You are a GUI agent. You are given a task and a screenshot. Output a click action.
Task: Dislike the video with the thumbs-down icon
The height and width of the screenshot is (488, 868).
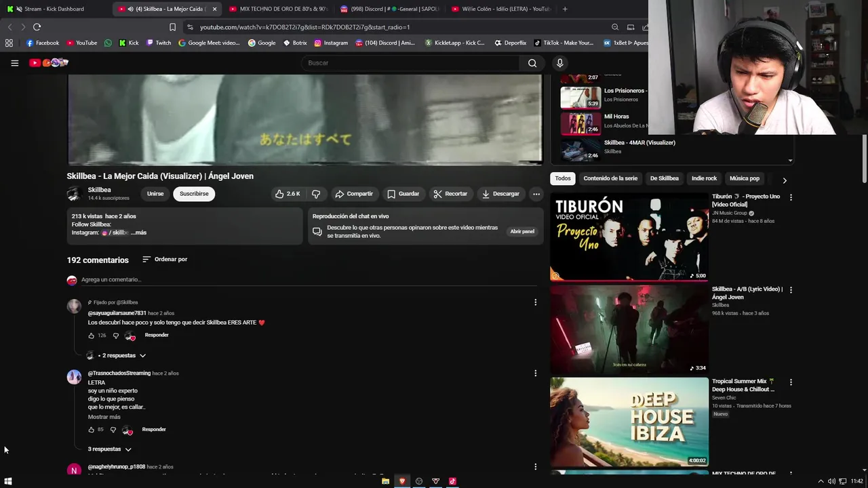316,194
